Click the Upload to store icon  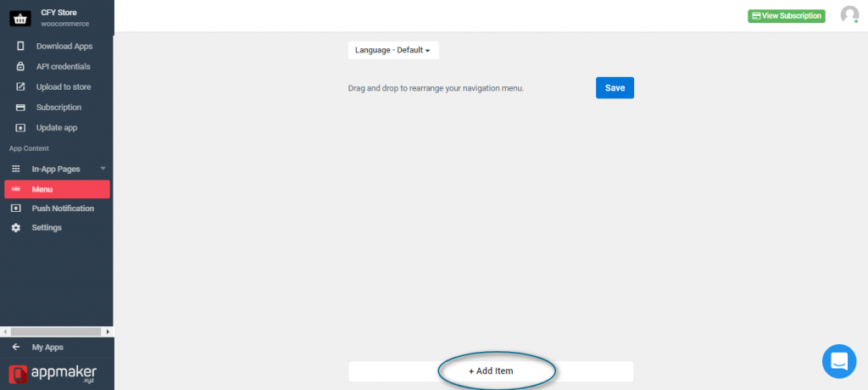pos(20,87)
